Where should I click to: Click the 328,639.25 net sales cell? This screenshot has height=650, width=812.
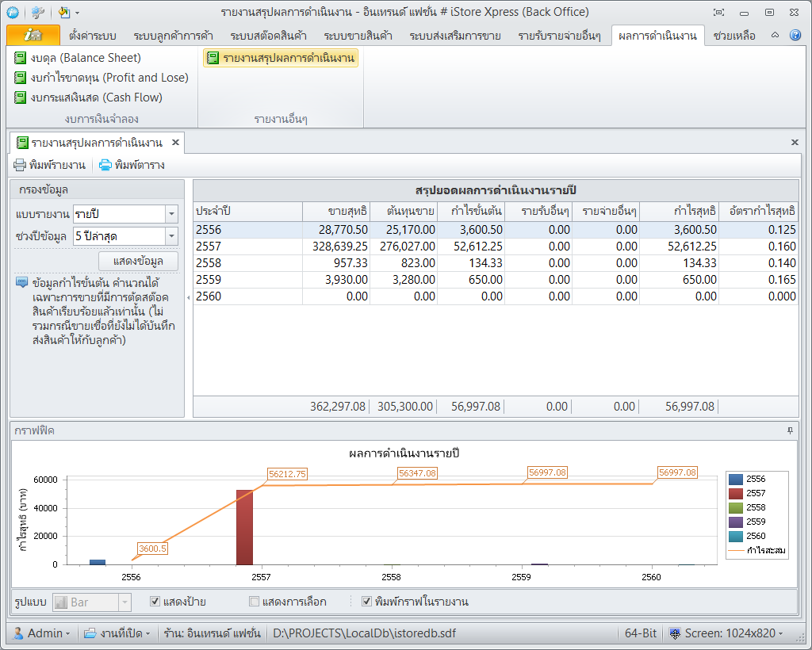(336, 247)
